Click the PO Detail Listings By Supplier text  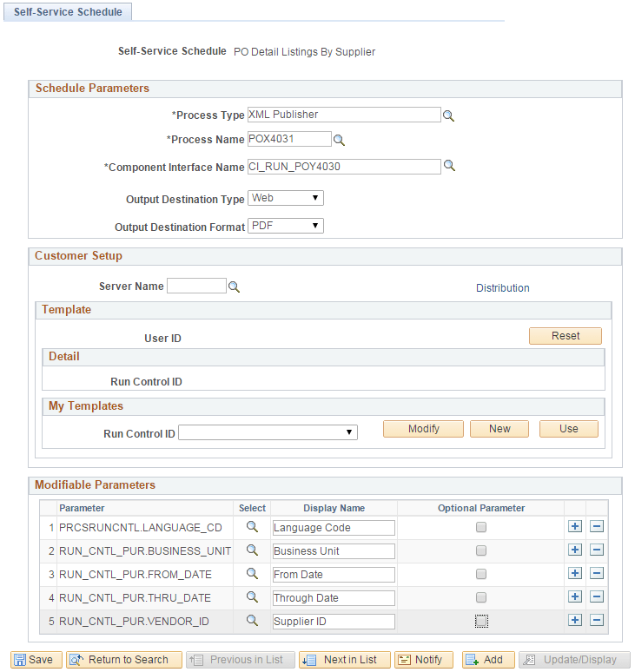coord(304,52)
